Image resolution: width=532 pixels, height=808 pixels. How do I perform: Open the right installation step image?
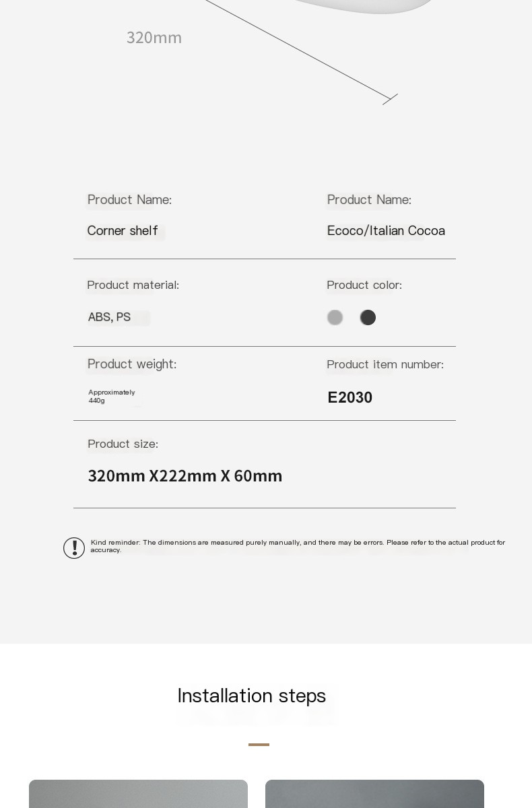374,794
